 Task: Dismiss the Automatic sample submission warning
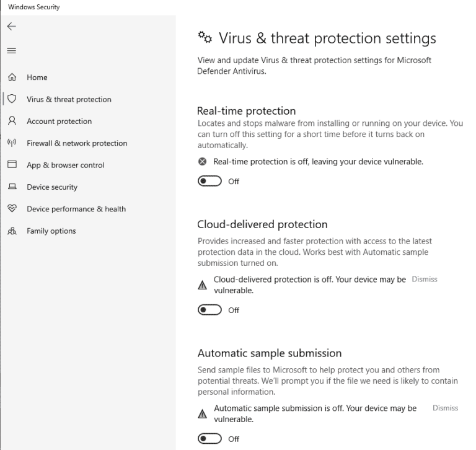(x=445, y=408)
